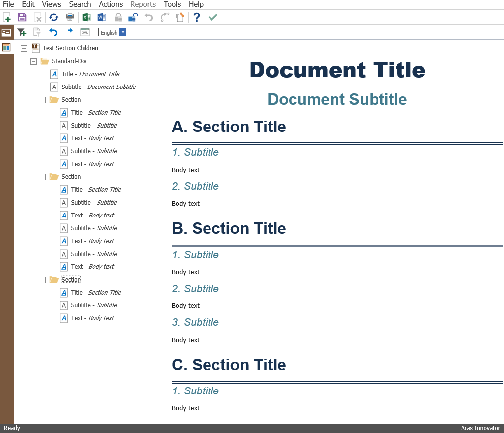Export to Excel using the green icon

pyautogui.click(x=86, y=17)
